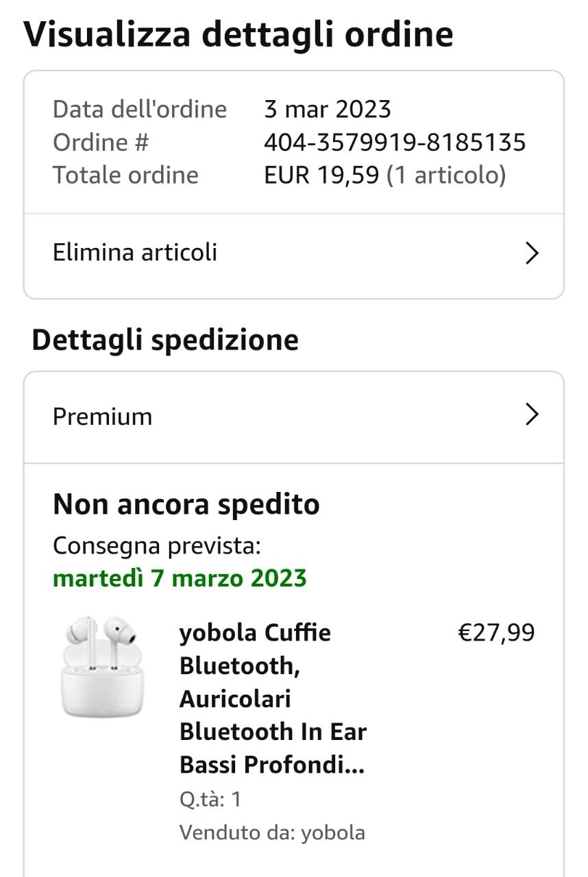Tap the Q.tà: 1 quantity text
Viewport: 588px width, 877px height.
point(210,799)
